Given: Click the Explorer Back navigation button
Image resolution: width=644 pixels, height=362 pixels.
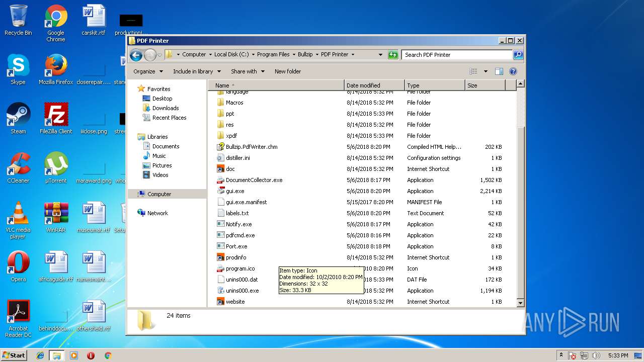Looking at the screenshot, I should (136, 55).
